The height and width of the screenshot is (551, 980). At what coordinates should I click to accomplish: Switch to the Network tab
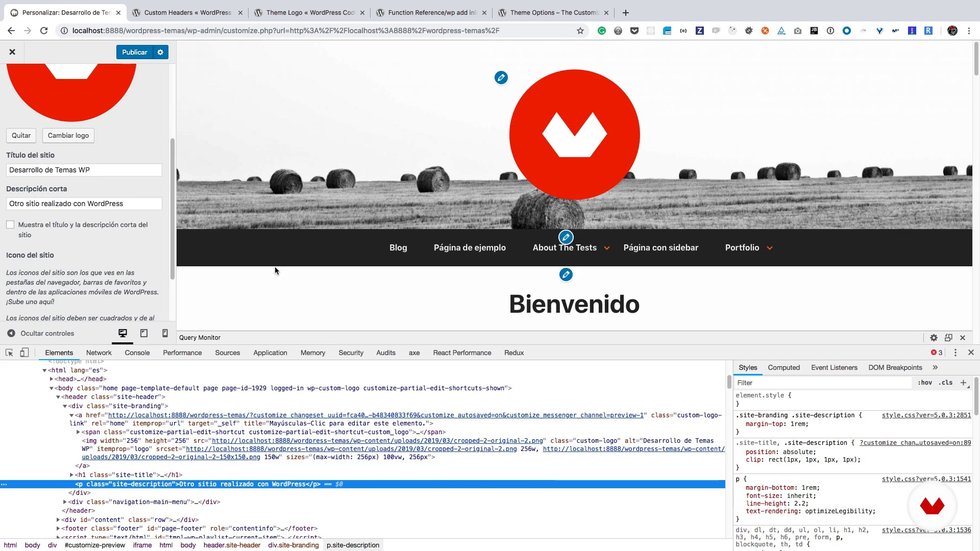[x=99, y=353]
